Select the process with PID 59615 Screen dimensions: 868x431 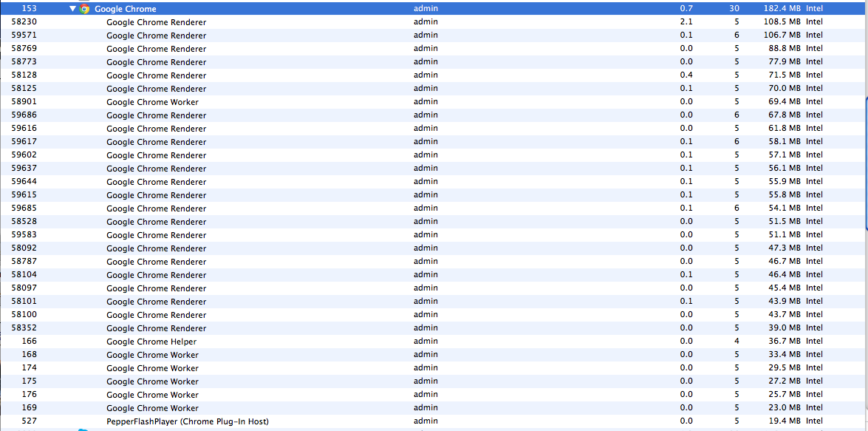pos(434,195)
